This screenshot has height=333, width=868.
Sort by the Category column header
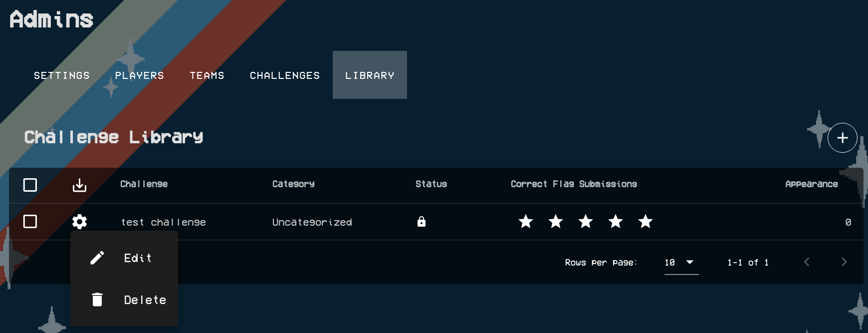pos(293,184)
